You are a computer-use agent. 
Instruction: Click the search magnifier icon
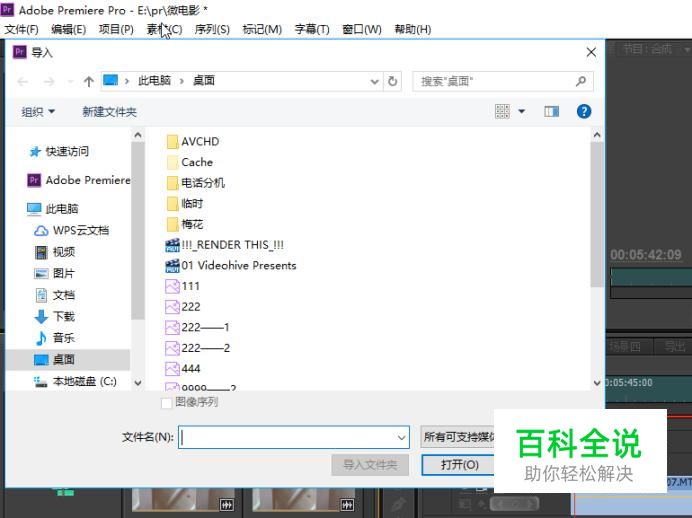581,81
